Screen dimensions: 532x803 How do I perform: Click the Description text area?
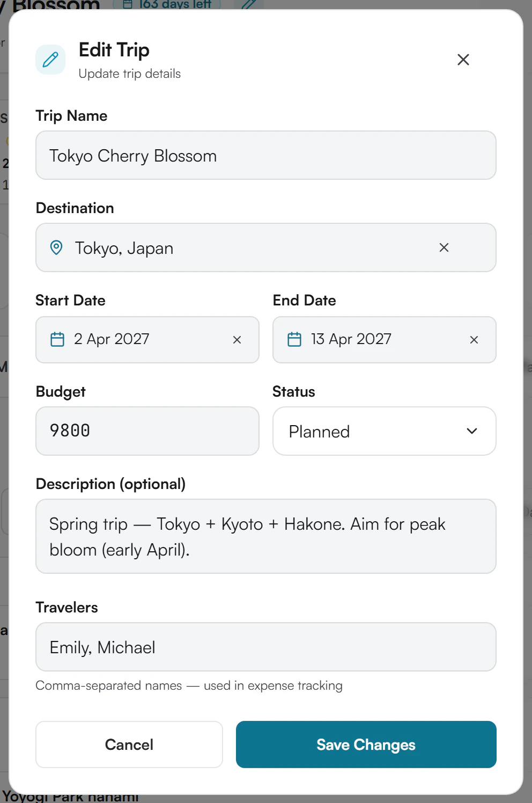(x=266, y=536)
